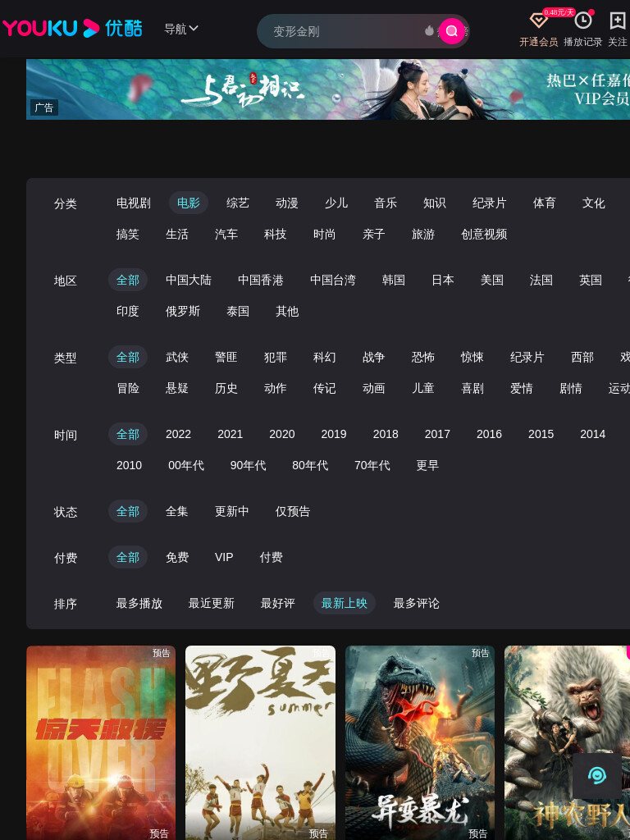Filter genre by 悬疑
The image size is (630, 840).
point(177,388)
